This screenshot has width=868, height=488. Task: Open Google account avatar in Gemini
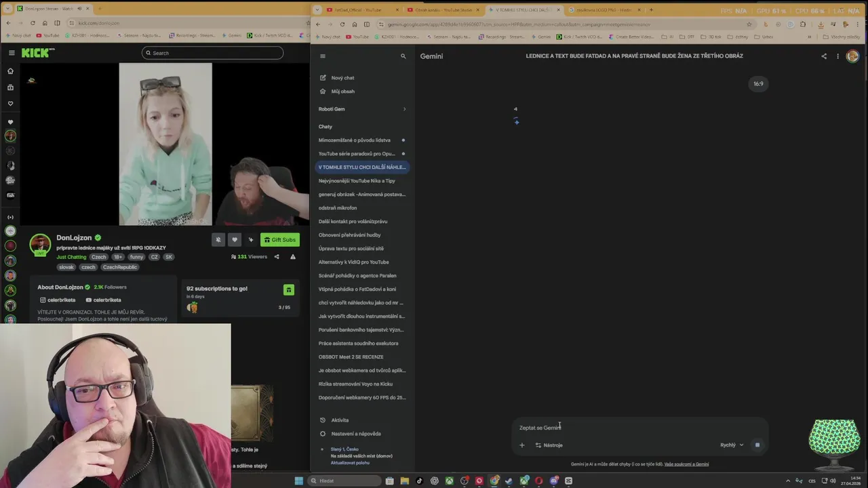[852, 56]
